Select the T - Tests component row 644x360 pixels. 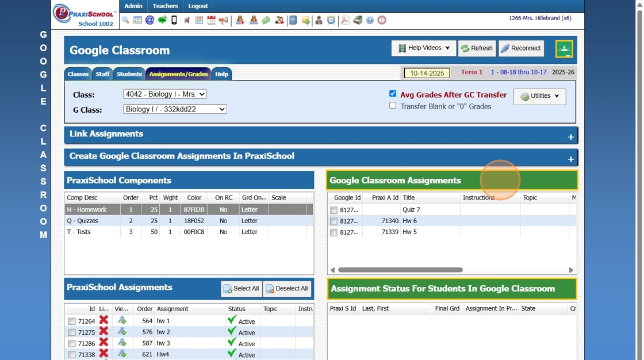coord(189,232)
